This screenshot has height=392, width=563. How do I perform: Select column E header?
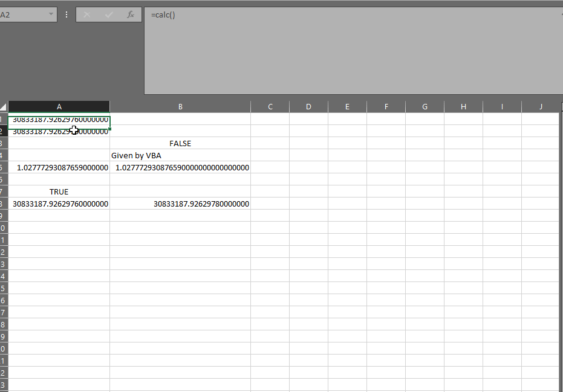[x=347, y=106]
